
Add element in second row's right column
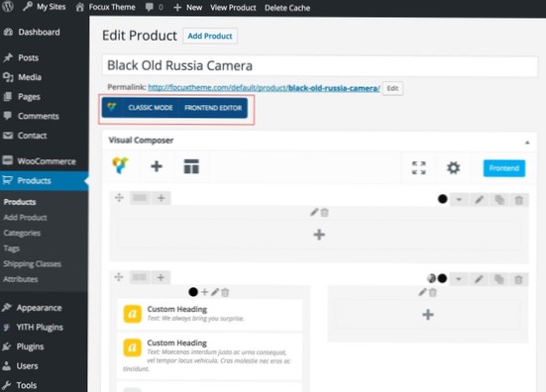pos(428,315)
